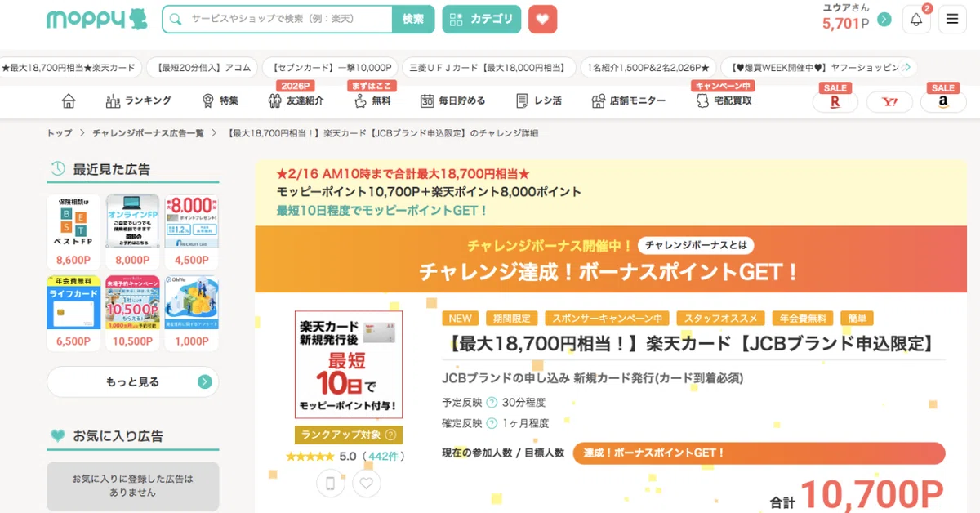Open the 特集 menu item
Screen dimensions: 980x513
[220, 100]
